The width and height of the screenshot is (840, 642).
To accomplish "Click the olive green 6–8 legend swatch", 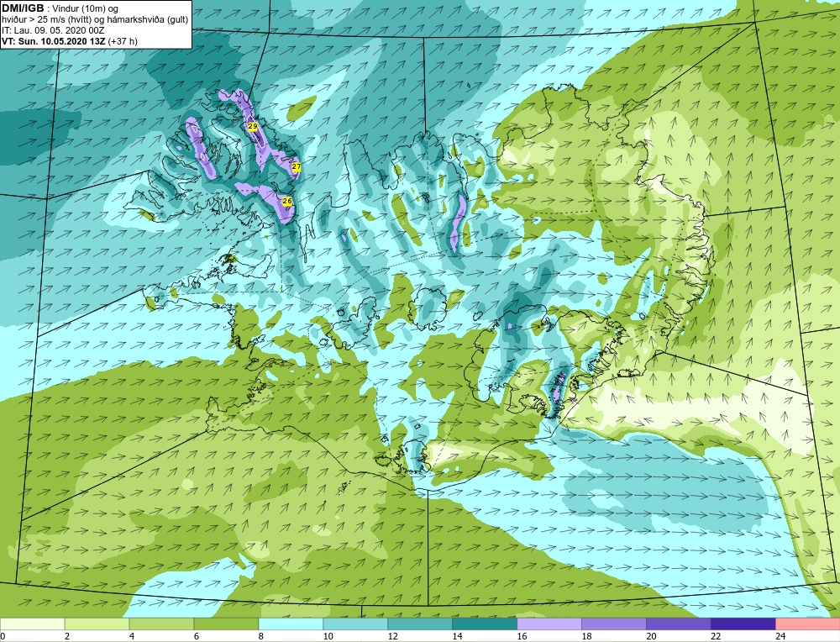I will click(x=226, y=624).
